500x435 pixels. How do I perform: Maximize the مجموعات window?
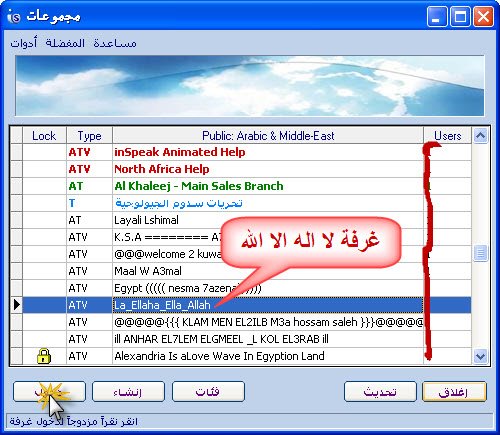[x=460, y=17]
